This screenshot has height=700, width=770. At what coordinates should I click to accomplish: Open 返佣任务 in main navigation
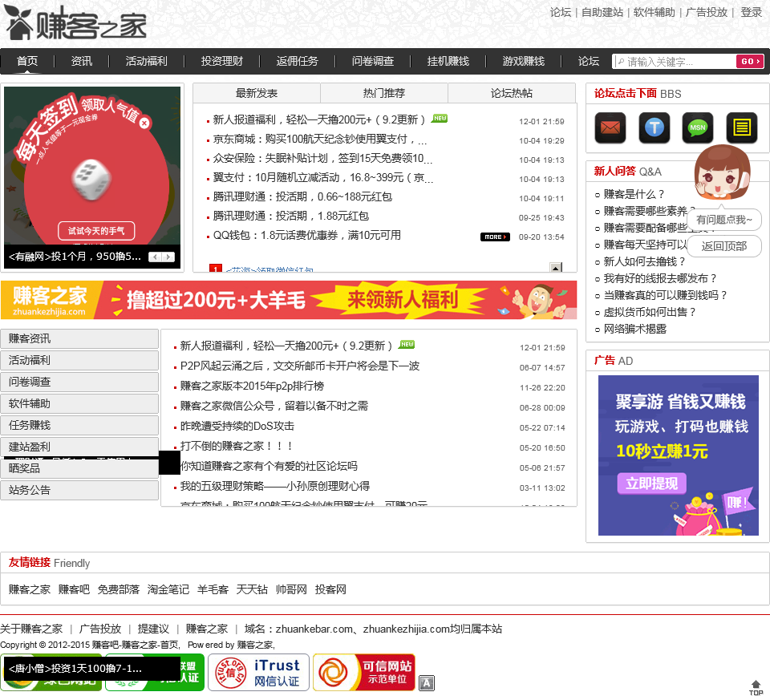297,61
